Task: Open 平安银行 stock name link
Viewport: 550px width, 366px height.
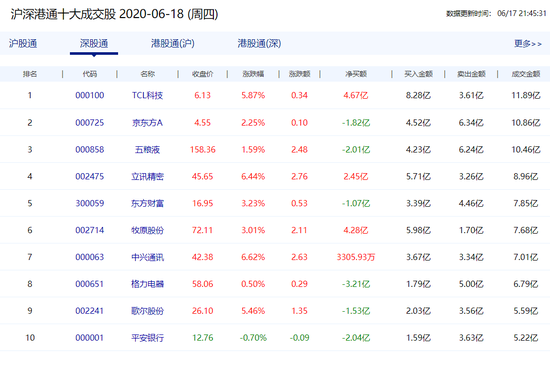Action: pyautogui.click(x=147, y=338)
